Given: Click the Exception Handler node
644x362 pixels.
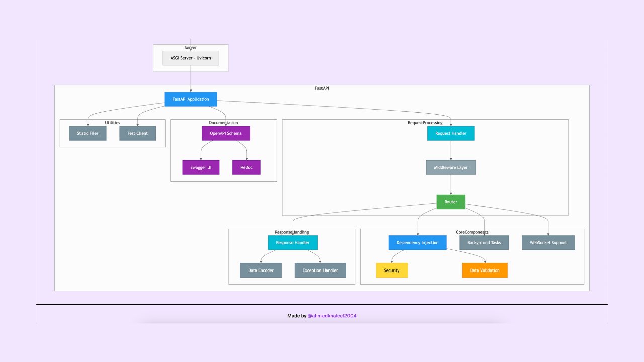Looking at the screenshot, I should pos(320,270).
